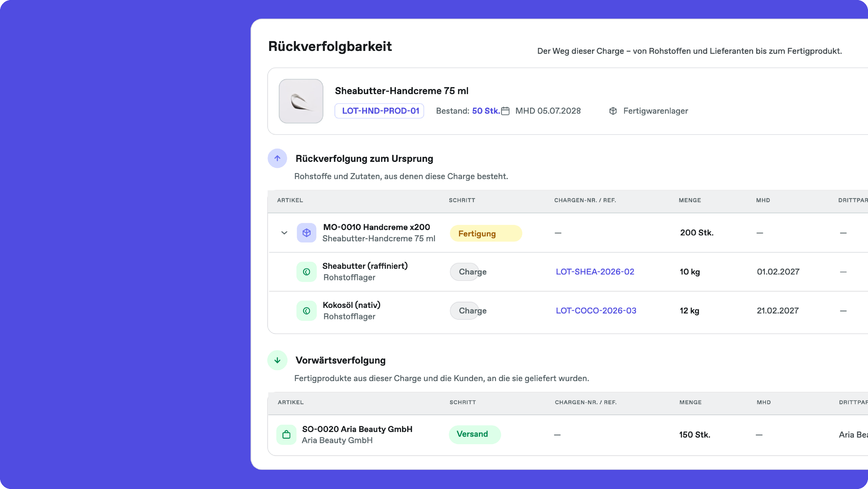The height and width of the screenshot is (489, 868).
Task: Click the Rückverfolgung zum Ursprung section heading
Action: click(x=364, y=159)
